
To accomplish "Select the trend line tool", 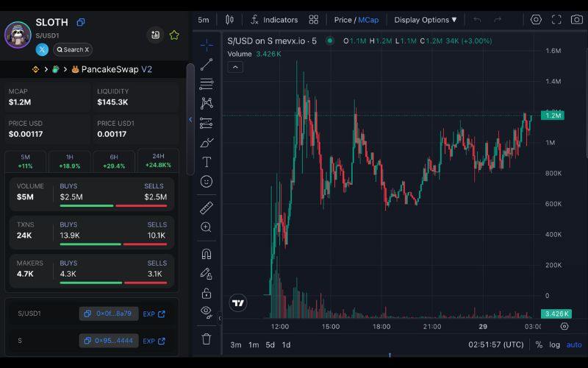I will pos(207,65).
